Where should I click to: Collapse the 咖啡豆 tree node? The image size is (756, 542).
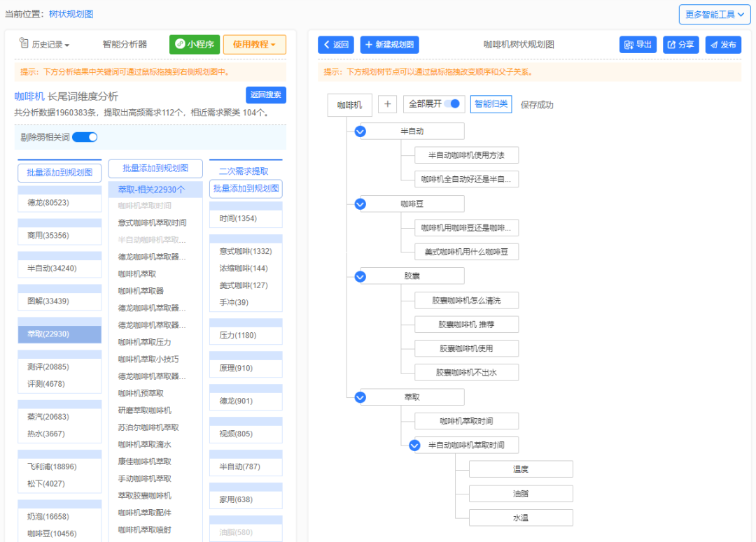point(360,204)
